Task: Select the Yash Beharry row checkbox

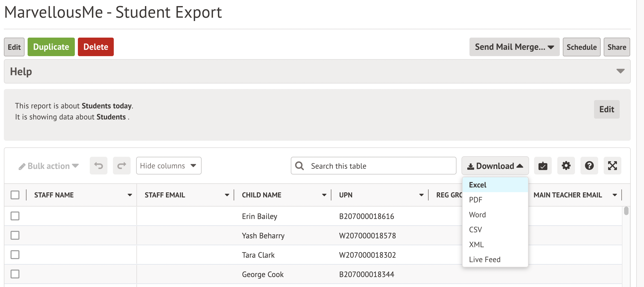Action: tap(15, 235)
